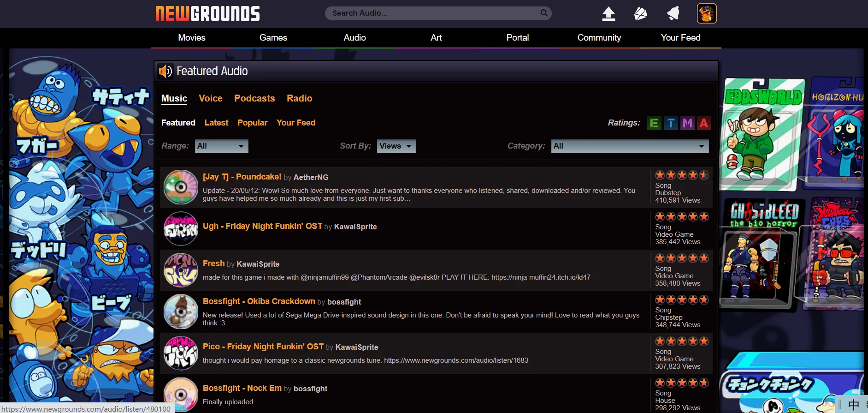
Task: Click the 385,442 Views text
Action: coord(678,242)
